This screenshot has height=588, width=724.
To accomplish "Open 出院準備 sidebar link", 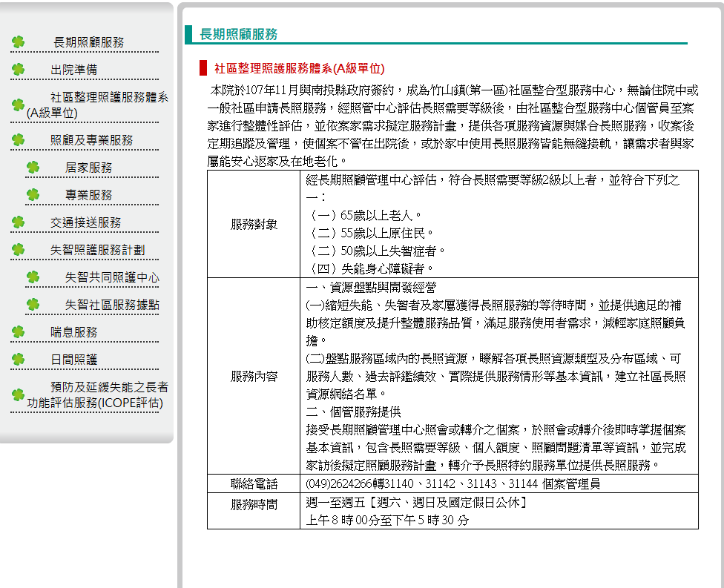I will (x=74, y=70).
